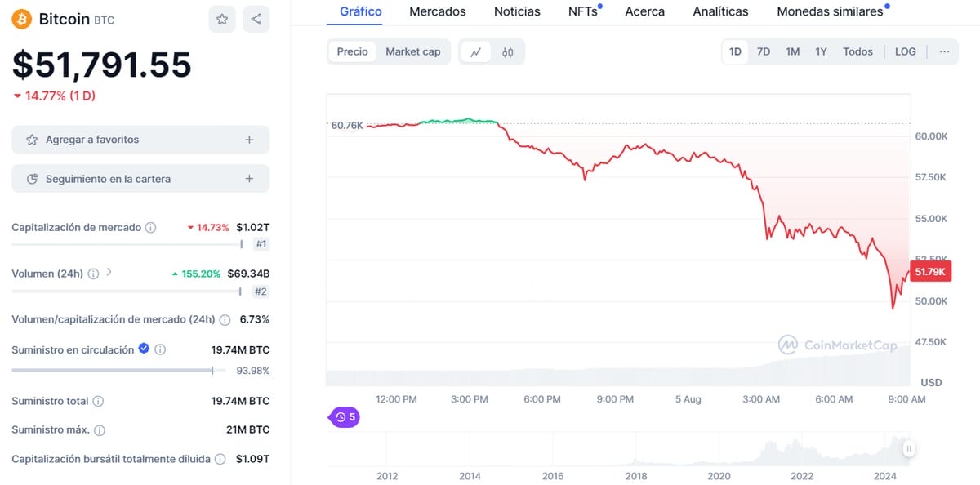Click verified badge next to Suministro en circulación
Image resolution: width=980 pixels, height=485 pixels.
(144, 349)
